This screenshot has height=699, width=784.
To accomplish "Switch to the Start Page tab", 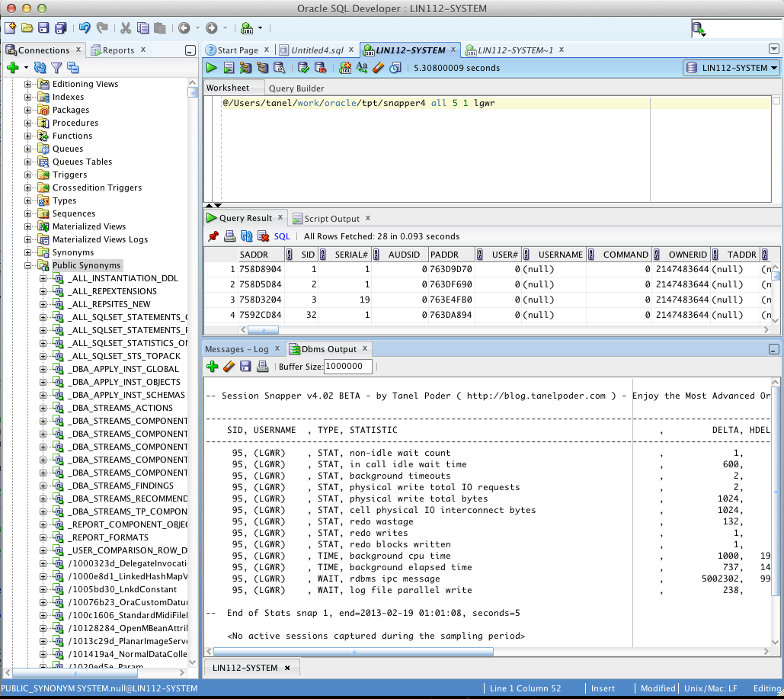I will click(x=238, y=50).
